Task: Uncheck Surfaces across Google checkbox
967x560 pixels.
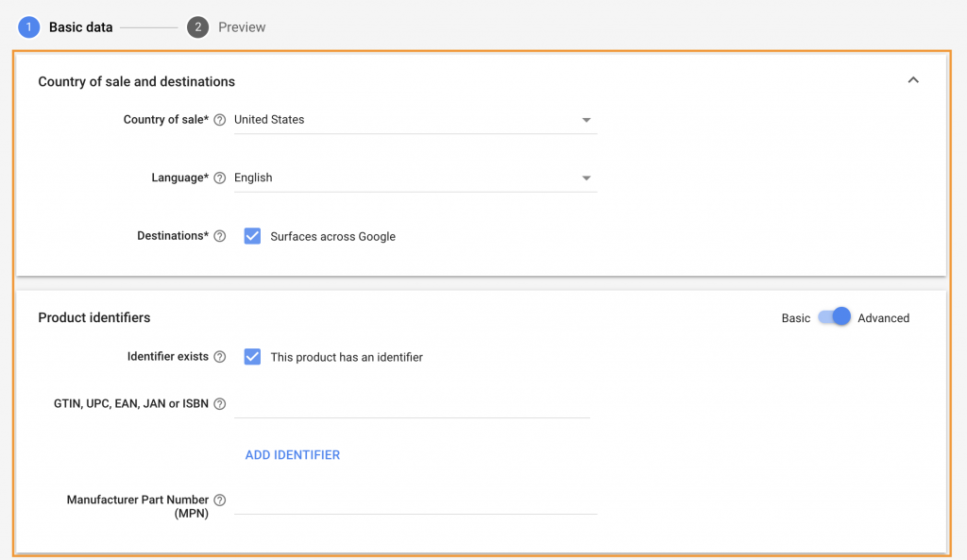Action: (252, 236)
